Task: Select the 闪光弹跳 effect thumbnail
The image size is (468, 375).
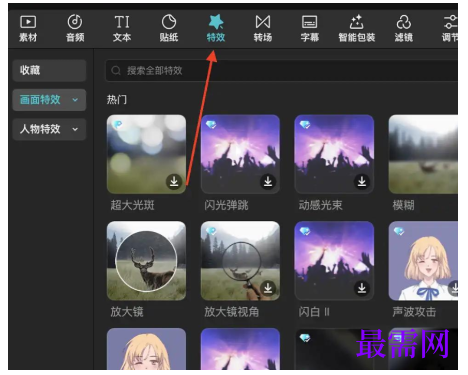Action: (240, 154)
